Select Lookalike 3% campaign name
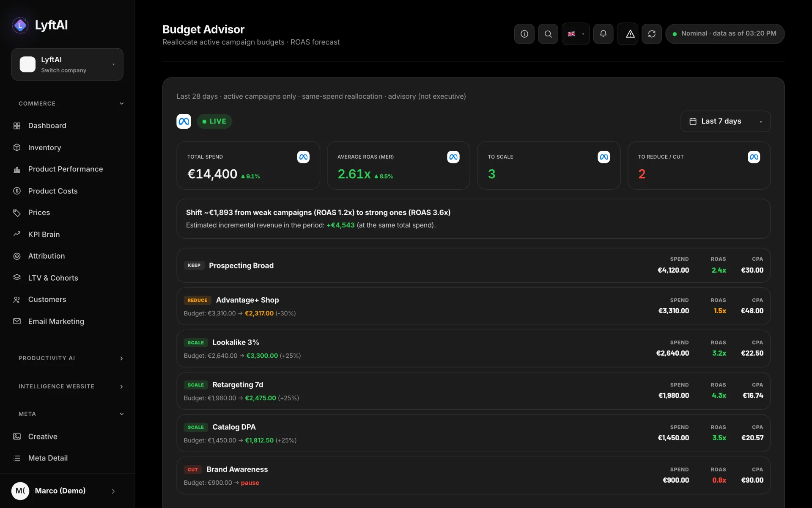The height and width of the screenshot is (508, 812). coord(236,342)
